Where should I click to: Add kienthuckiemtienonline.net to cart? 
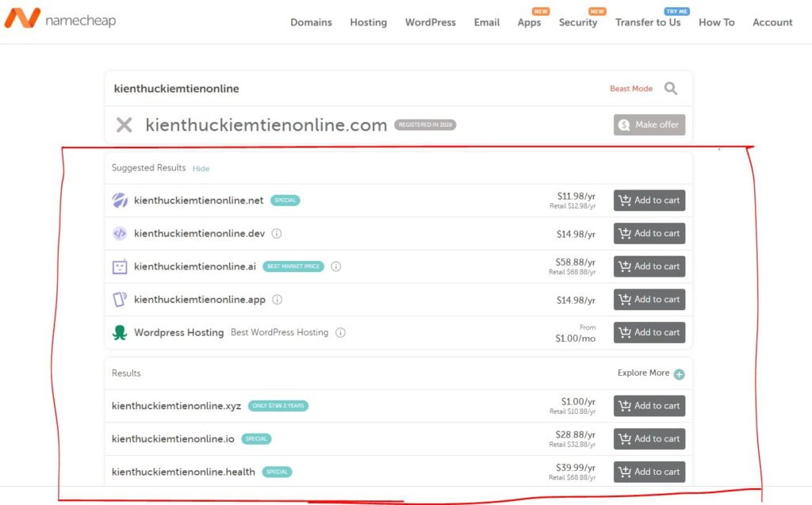coord(649,201)
